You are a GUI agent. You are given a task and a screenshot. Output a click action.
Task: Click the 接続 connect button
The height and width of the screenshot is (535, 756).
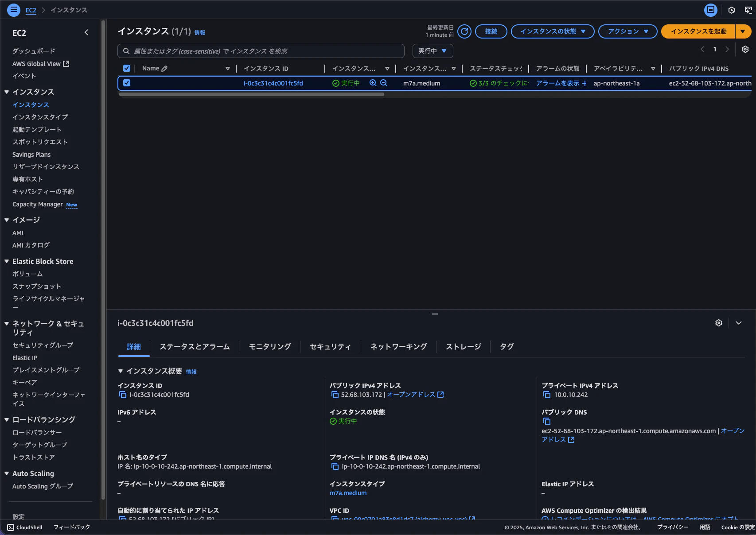[491, 31]
